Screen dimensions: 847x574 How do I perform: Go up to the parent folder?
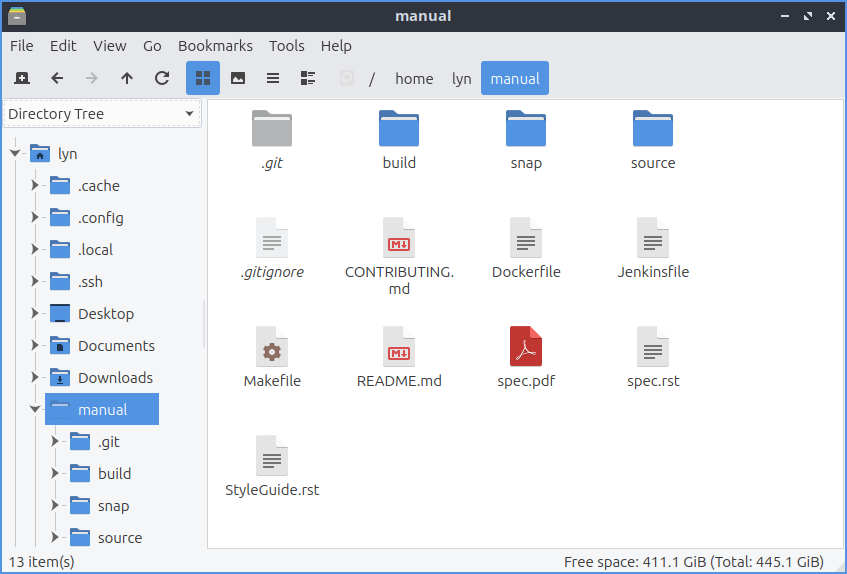pyautogui.click(x=127, y=78)
